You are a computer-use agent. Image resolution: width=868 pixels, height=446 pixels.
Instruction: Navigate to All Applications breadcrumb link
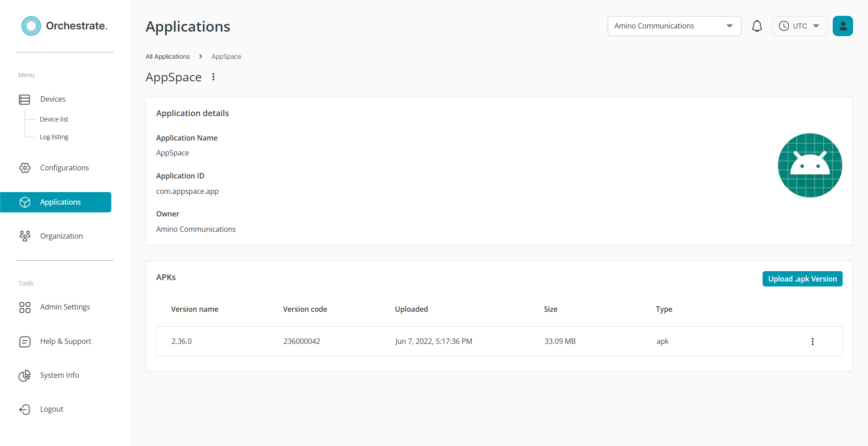pos(167,56)
